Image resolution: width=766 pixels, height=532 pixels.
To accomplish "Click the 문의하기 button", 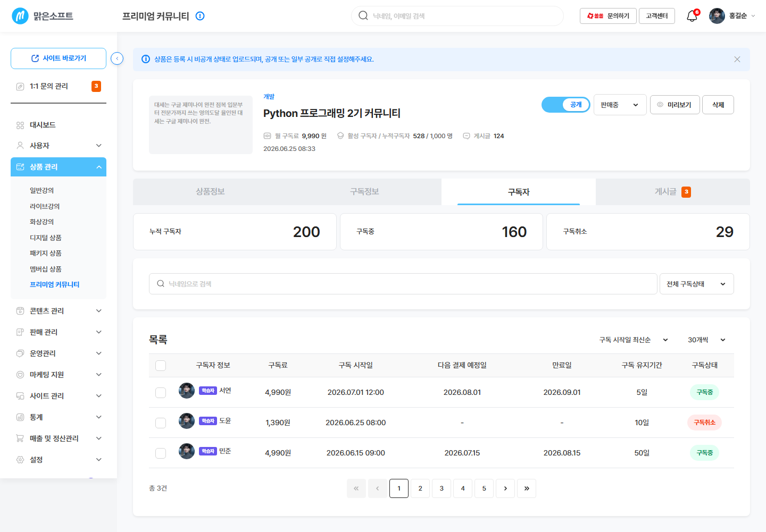I will click(x=608, y=16).
